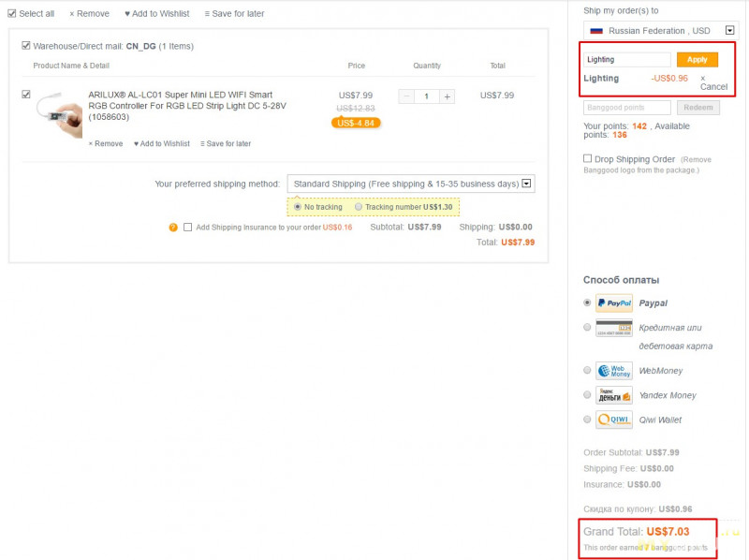Open the ARILUX controller product thumbnail
This screenshot has width=749, height=560.
[x=59, y=114]
